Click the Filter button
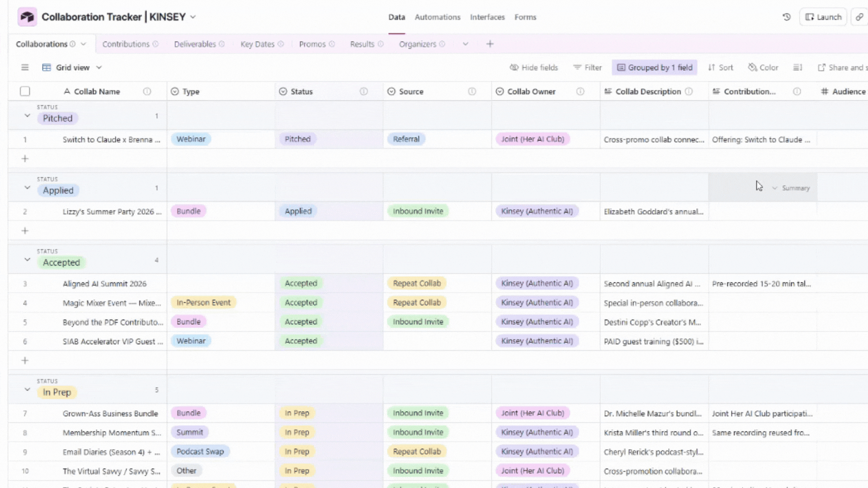This screenshot has width=868, height=488. (x=587, y=67)
